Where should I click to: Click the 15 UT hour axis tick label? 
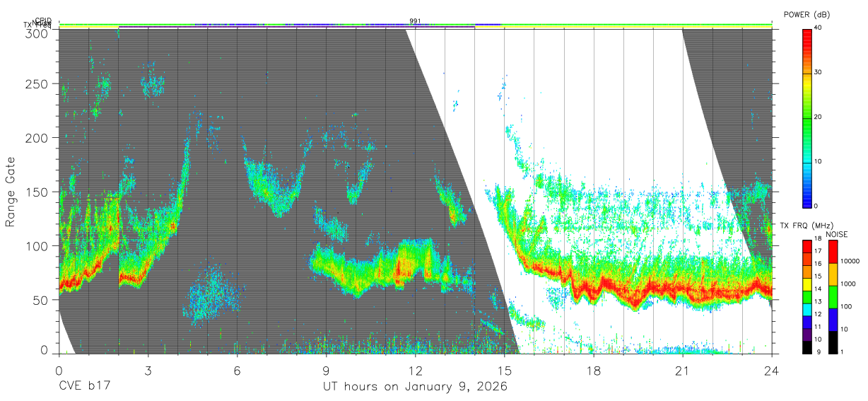pos(505,371)
